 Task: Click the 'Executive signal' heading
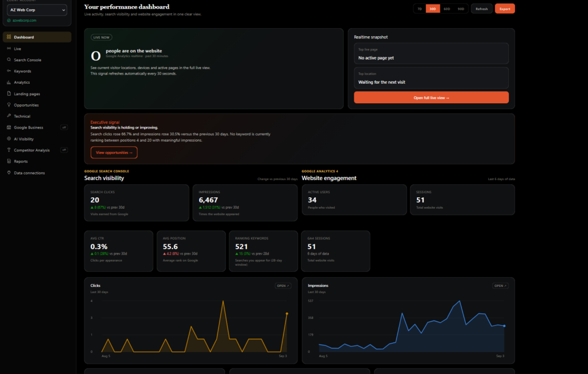point(105,122)
